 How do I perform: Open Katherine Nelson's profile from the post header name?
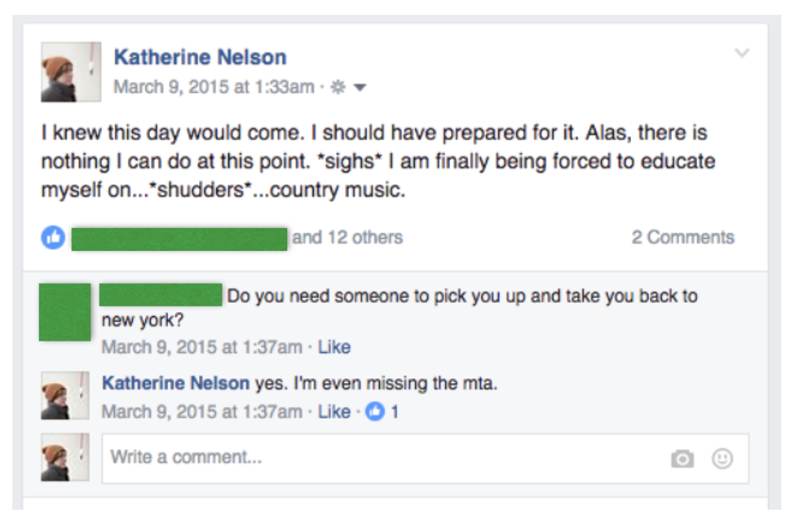[200, 58]
